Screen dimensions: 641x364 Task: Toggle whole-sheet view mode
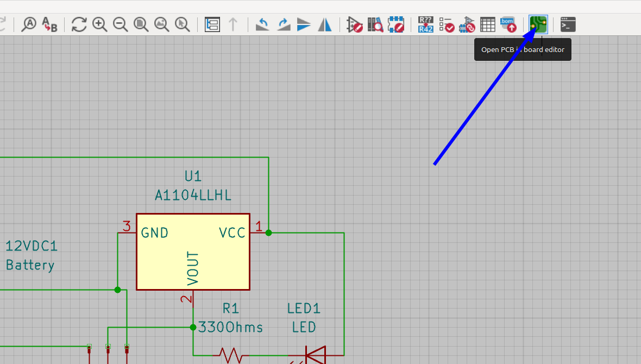tap(212, 24)
